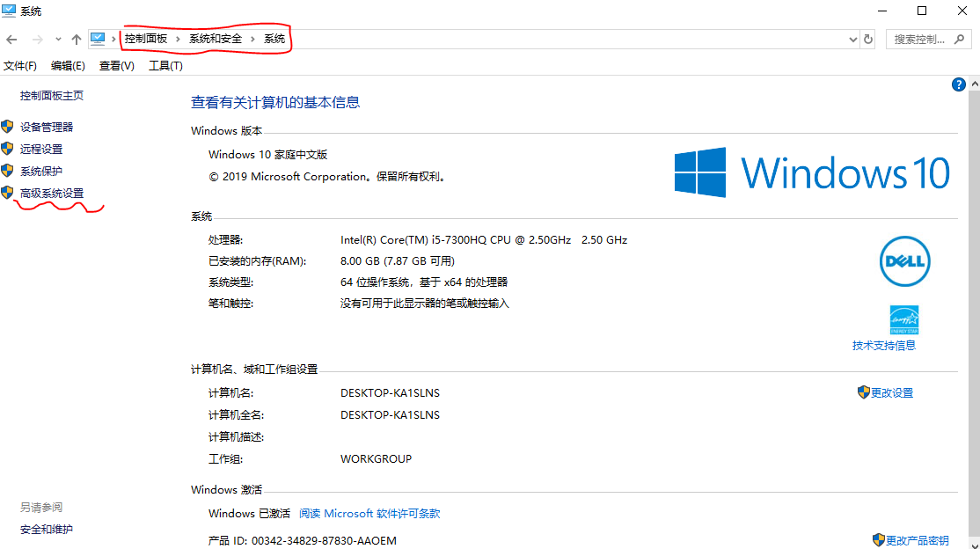This screenshot has height=549, width=980.
Task: Click the computer icon in address bar
Action: [98, 39]
